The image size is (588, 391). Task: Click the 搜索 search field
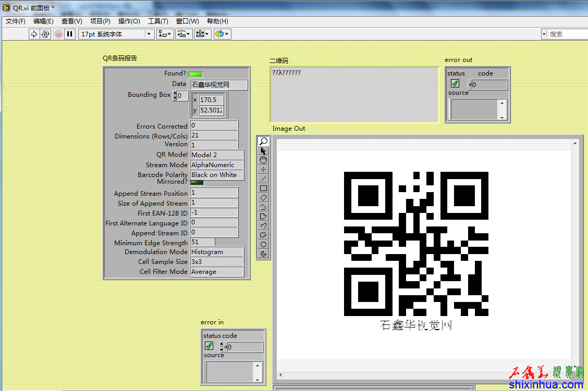tap(567, 34)
